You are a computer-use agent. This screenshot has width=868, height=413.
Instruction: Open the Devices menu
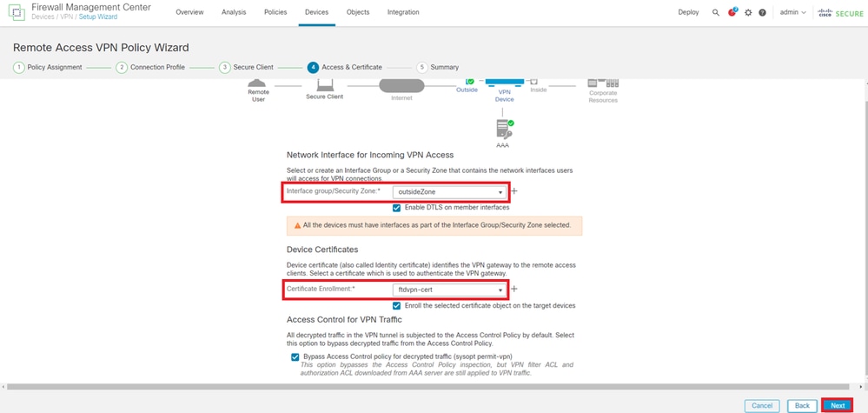pyautogui.click(x=316, y=12)
